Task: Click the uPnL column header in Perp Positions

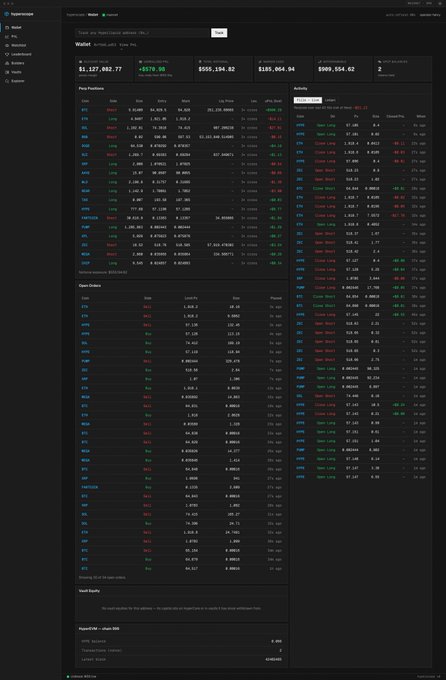Action: 273,101
